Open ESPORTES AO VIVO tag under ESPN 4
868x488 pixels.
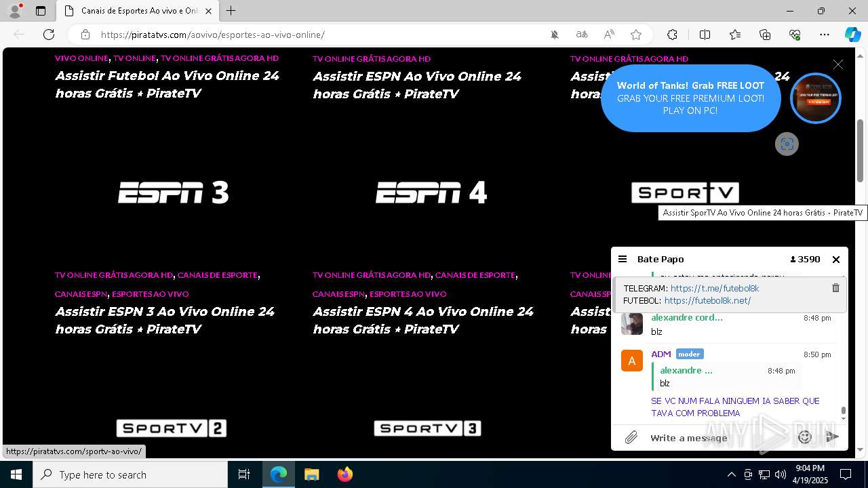tap(408, 294)
